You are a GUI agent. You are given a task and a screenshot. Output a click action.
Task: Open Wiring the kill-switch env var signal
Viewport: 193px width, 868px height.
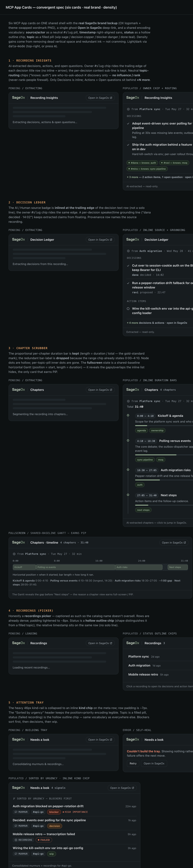[74, 851]
